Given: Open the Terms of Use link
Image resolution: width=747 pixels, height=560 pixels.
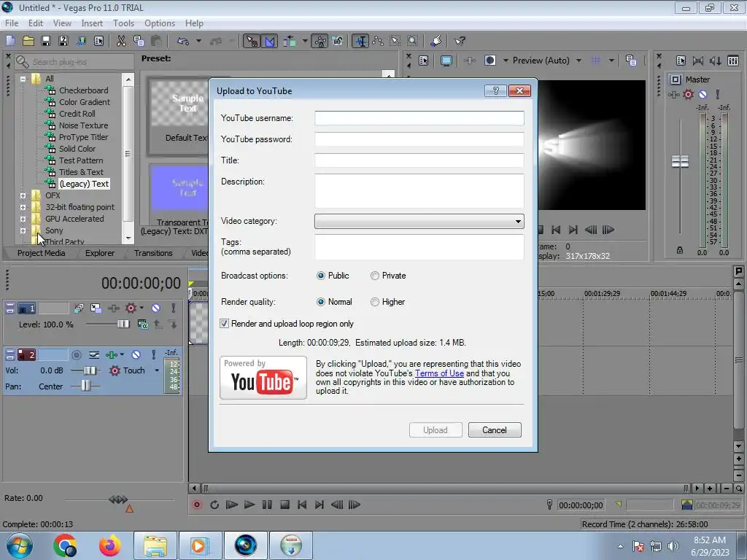Looking at the screenshot, I should [439, 373].
